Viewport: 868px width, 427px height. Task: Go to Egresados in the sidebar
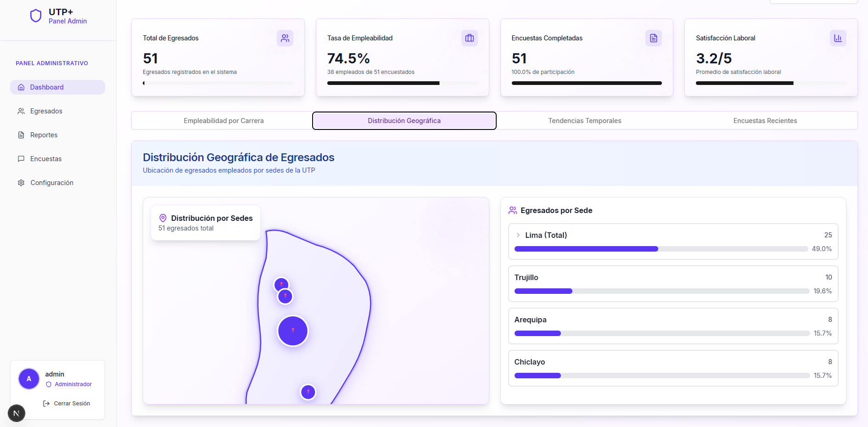tap(46, 111)
